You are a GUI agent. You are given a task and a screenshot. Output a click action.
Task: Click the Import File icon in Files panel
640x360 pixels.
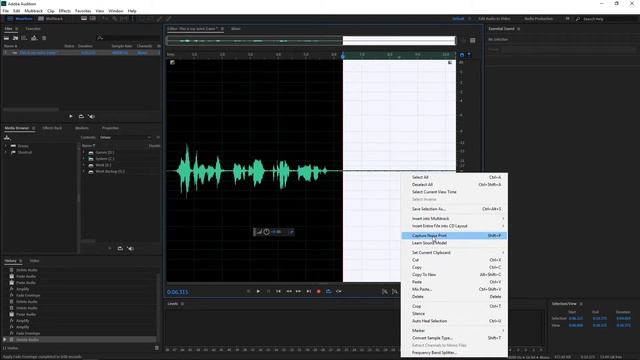(x=16, y=38)
